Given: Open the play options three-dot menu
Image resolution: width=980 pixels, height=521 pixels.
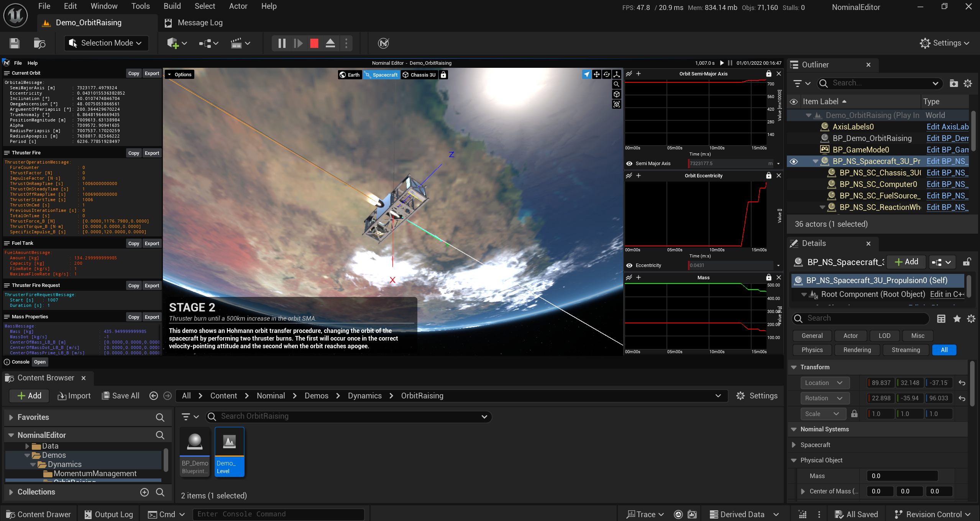Looking at the screenshot, I should click(346, 43).
